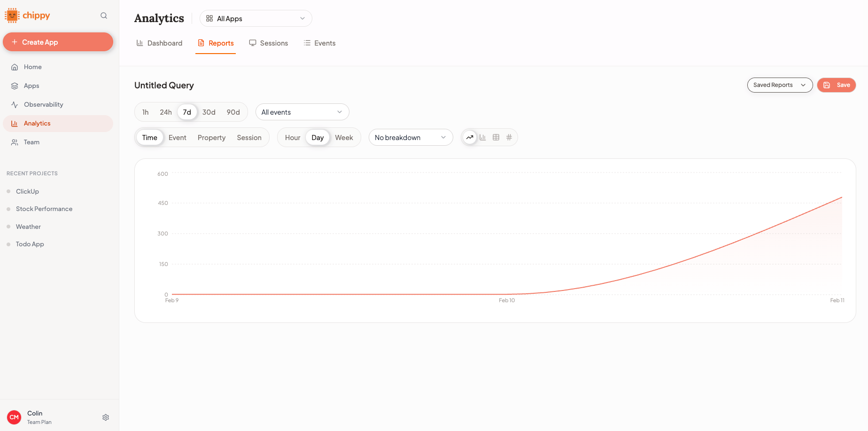Image resolution: width=868 pixels, height=431 pixels.
Task: Select Analytics in the sidebar
Action: 58,124
